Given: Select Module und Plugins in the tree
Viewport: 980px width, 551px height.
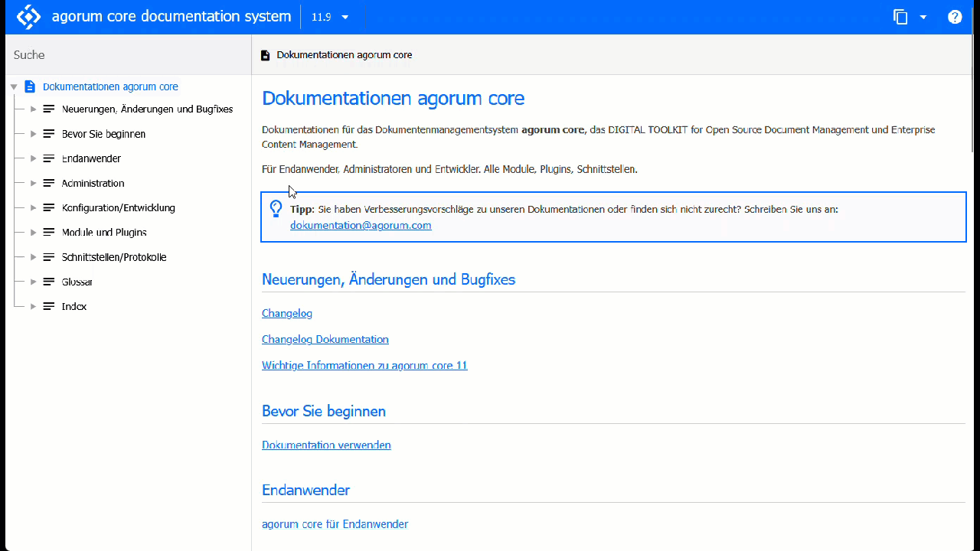Looking at the screenshot, I should click(x=104, y=233).
